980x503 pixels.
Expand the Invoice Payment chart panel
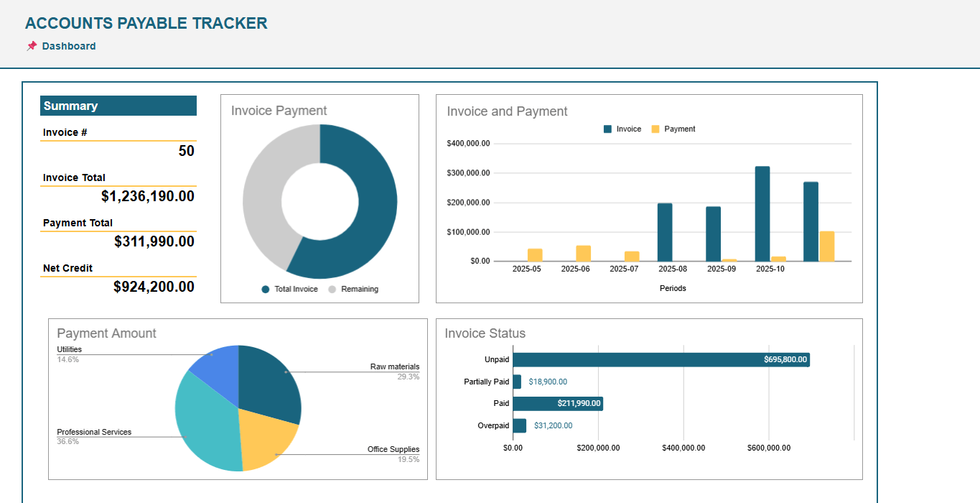[279, 111]
